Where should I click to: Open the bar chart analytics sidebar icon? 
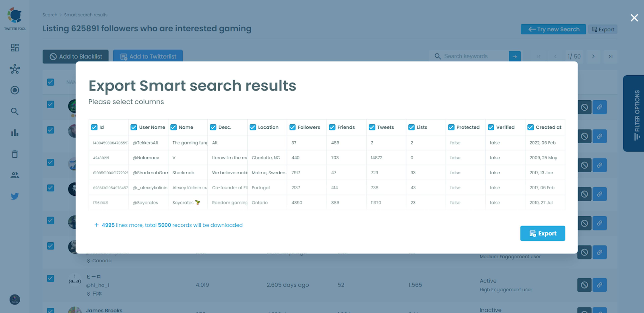click(x=15, y=132)
